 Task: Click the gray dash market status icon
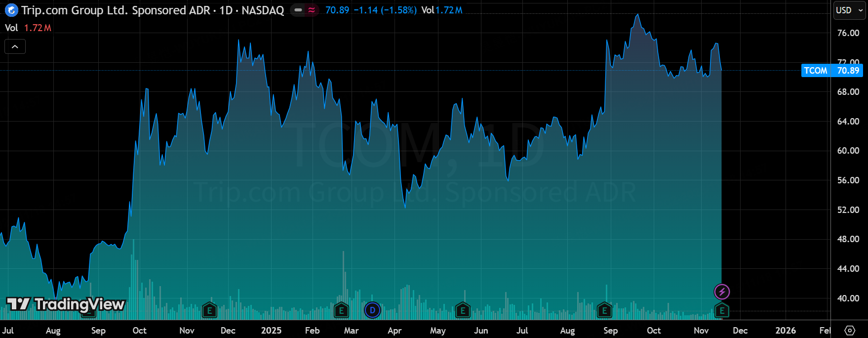(298, 10)
